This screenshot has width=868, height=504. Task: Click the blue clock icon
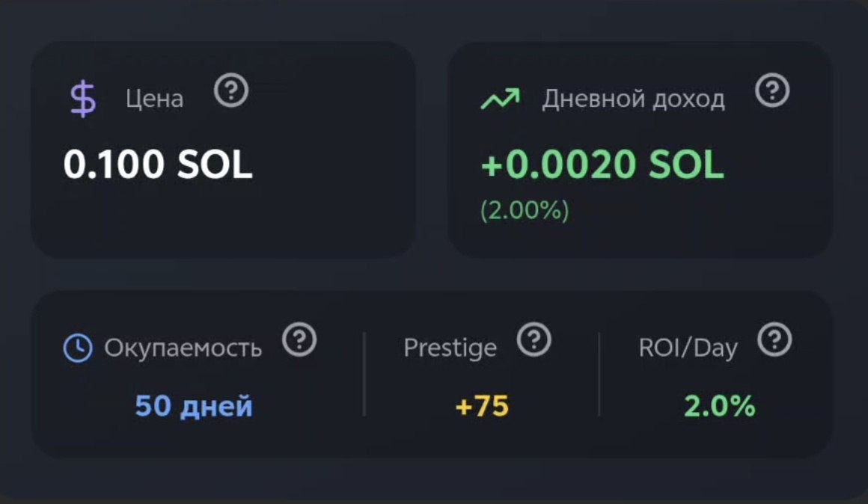pos(78,348)
